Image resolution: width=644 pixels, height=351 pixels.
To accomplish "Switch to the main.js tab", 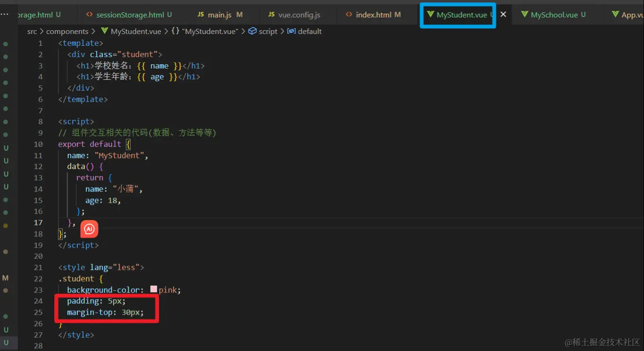I will pos(220,15).
